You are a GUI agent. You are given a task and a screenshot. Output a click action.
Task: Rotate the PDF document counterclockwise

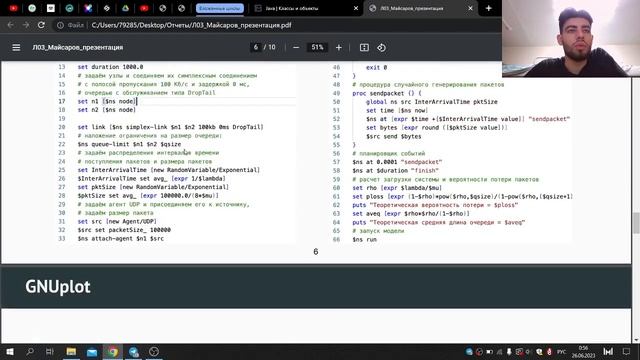tap(381, 48)
